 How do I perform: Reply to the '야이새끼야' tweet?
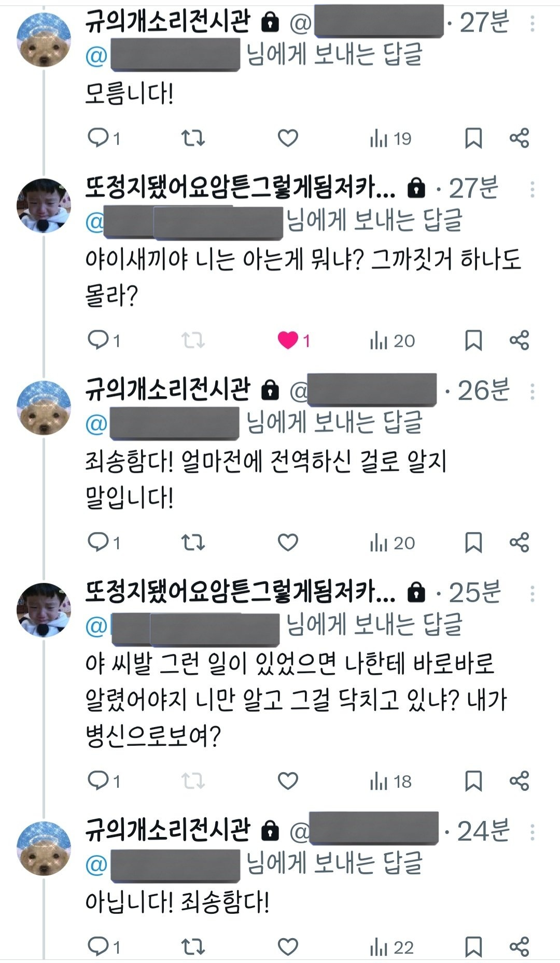(x=98, y=340)
